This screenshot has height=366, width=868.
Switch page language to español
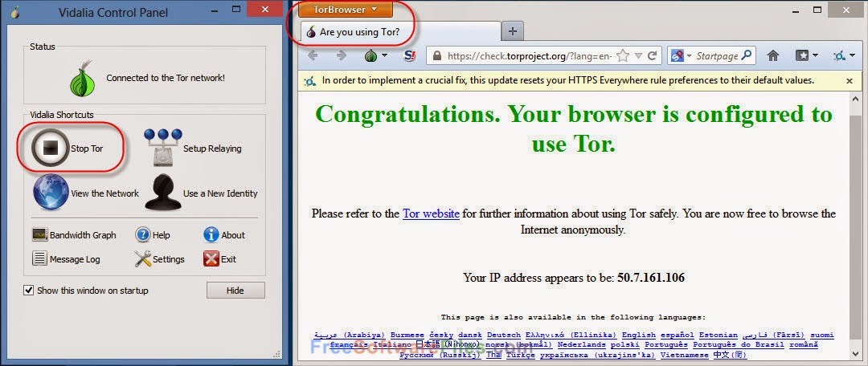[x=677, y=335]
